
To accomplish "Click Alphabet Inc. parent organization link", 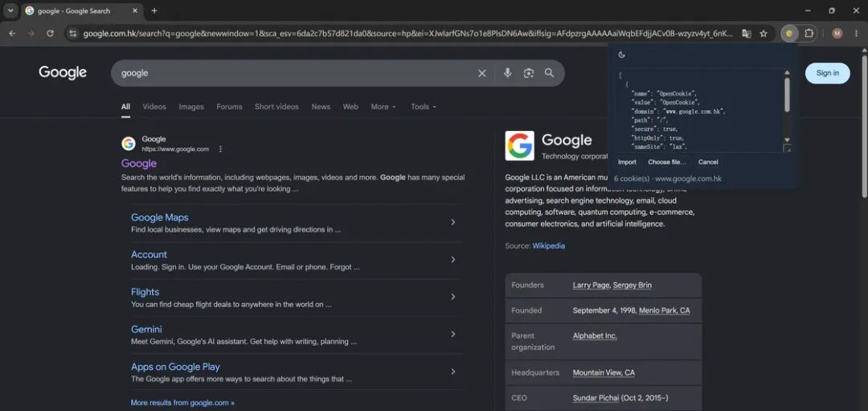I will coord(595,335).
